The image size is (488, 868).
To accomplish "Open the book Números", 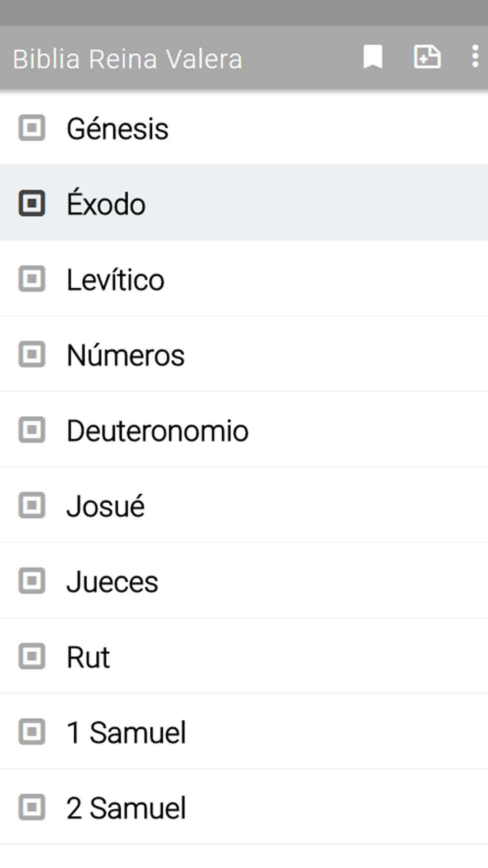I will [244, 354].
